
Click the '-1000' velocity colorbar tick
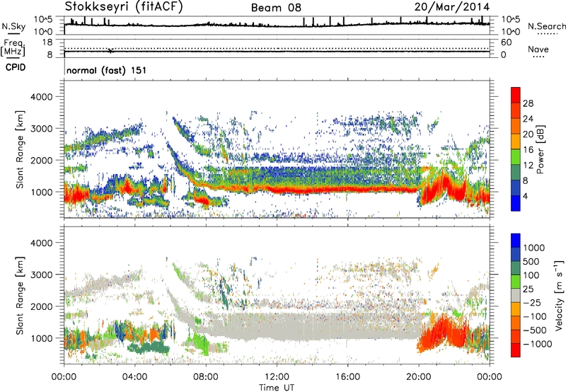coord(537,344)
